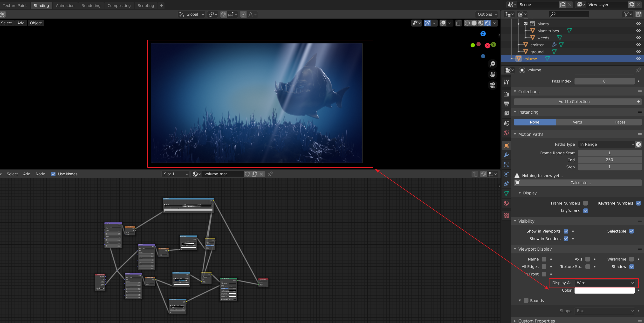The image size is (644, 323).
Task: Switch to rendered viewport shading mode
Action: point(487,23)
